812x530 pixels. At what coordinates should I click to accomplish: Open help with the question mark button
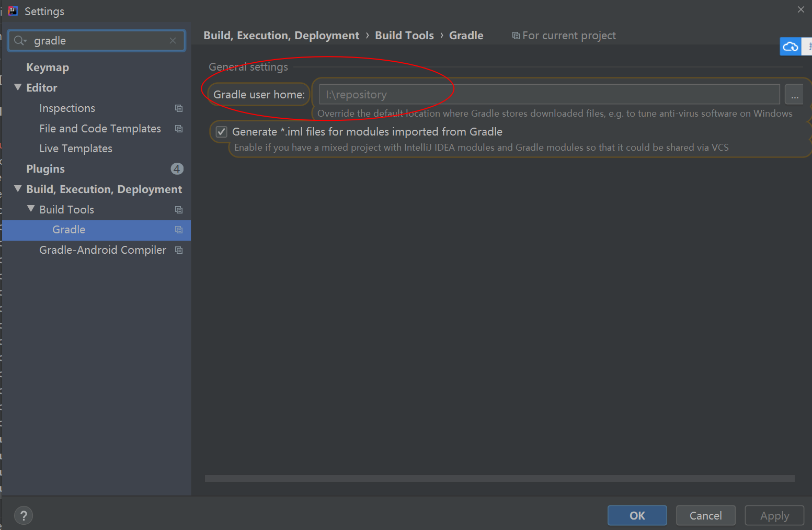24,516
